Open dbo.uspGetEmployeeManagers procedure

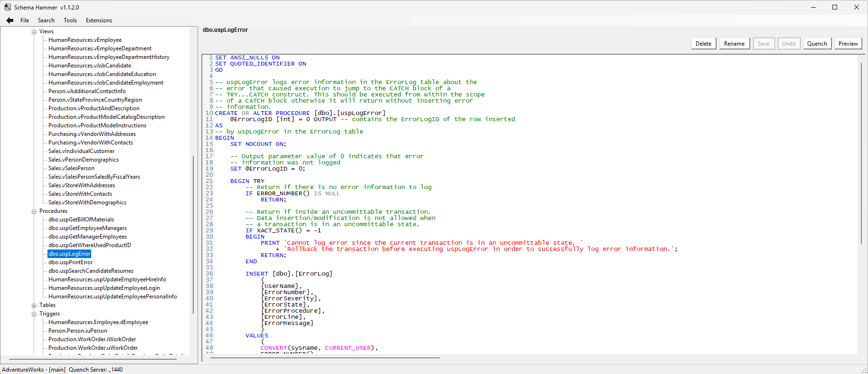click(x=87, y=228)
